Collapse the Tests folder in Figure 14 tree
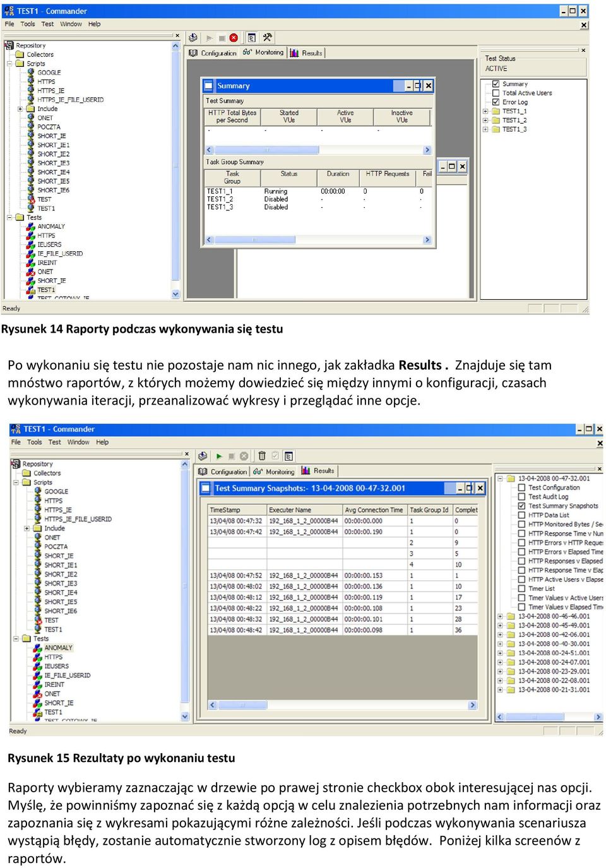Image resolution: width=606 pixels, height=868 pixels. pyautogui.click(x=9, y=217)
